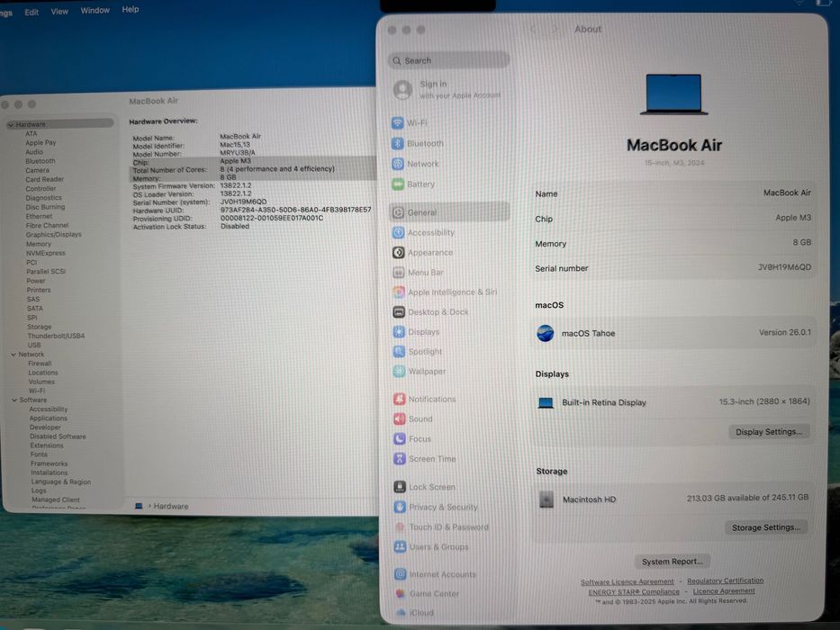Open the Lock Screen icon
Viewport: 840px width, 630px height.
click(400, 486)
